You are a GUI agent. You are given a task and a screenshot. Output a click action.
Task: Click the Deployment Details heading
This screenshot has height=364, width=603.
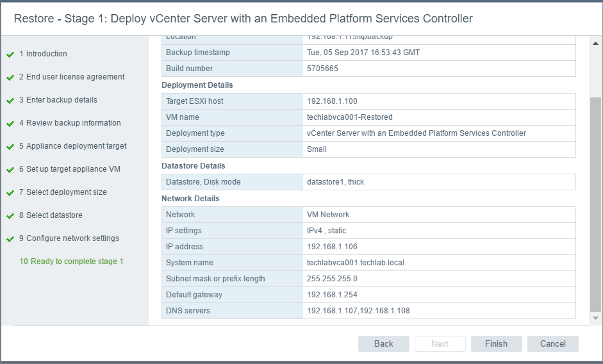click(197, 85)
